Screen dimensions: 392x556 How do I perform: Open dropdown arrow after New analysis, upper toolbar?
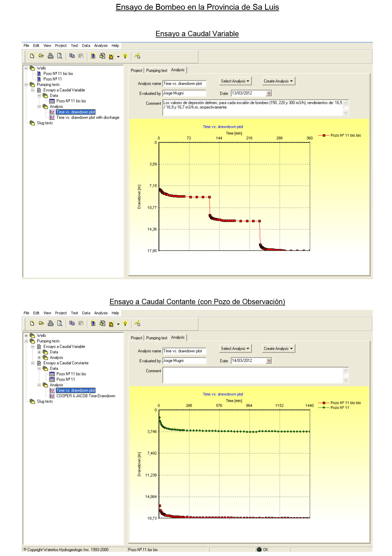pyautogui.click(x=118, y=57)
